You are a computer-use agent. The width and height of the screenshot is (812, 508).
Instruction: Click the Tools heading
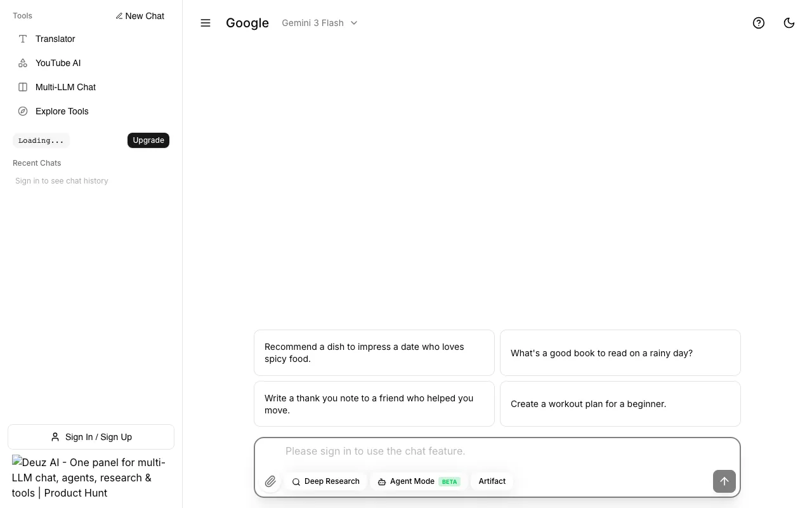(22, 16)
